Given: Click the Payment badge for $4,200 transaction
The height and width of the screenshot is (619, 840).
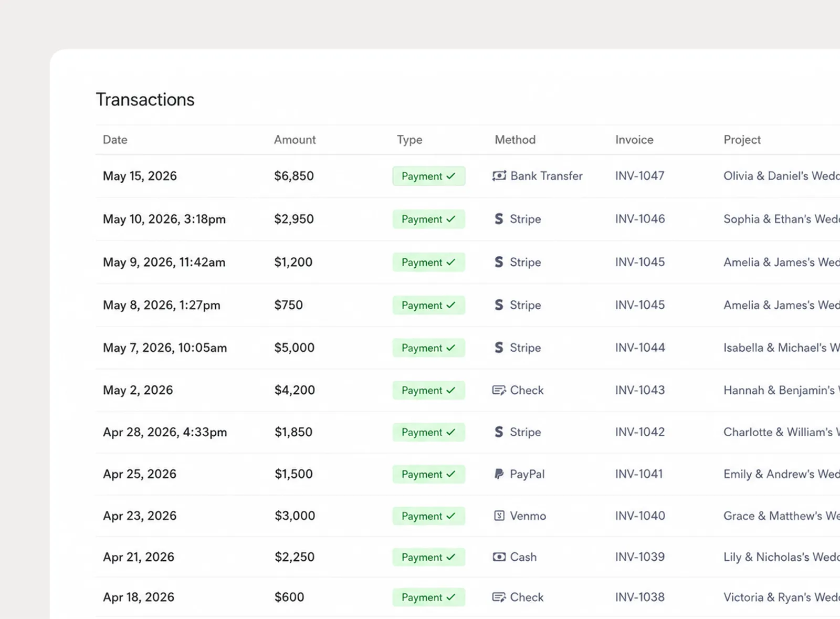Looking at the screenshot, I should (428, 390).
